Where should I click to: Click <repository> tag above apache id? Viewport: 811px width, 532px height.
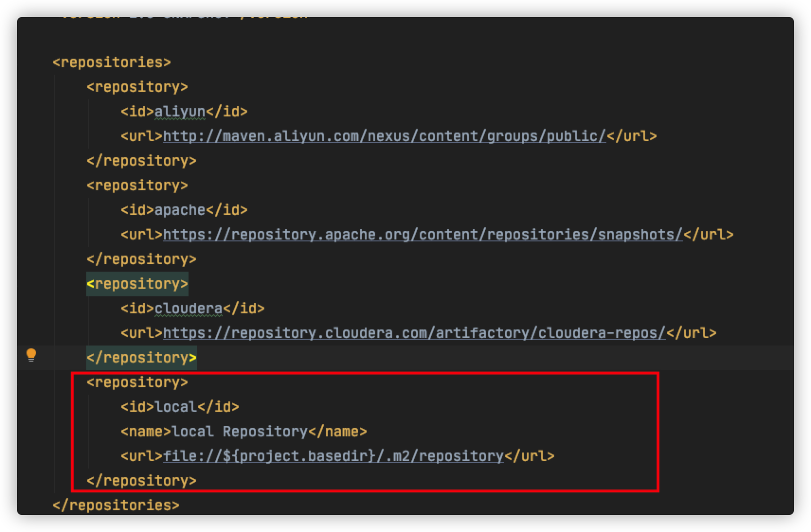point(137,186)
